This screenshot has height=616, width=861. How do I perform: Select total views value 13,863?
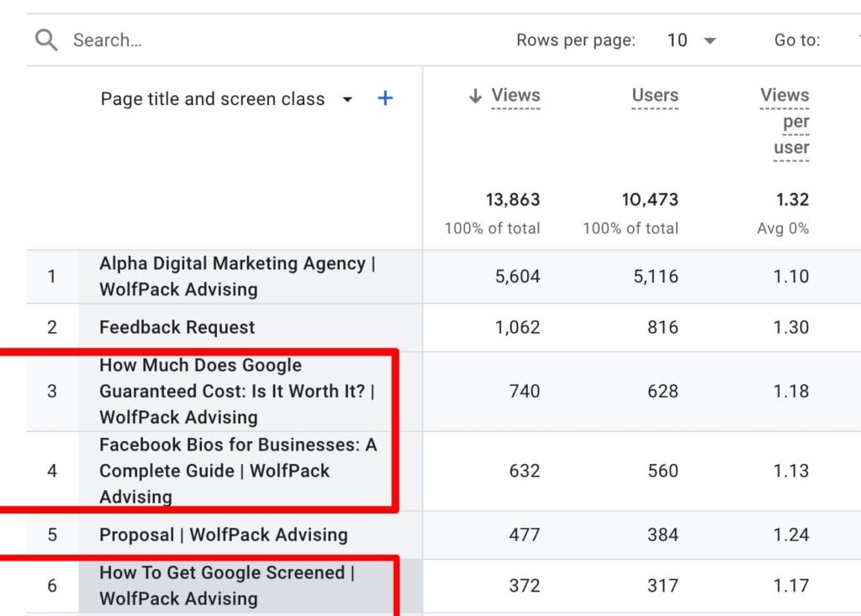[513, 200]
